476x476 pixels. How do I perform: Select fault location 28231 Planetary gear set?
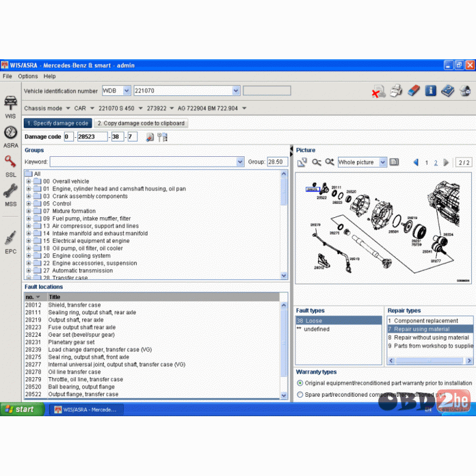coord(152,342)
